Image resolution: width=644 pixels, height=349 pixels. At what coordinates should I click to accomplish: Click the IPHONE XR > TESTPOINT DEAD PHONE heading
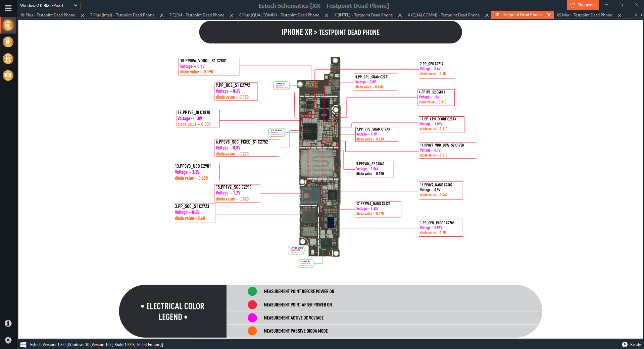point(331,32)
